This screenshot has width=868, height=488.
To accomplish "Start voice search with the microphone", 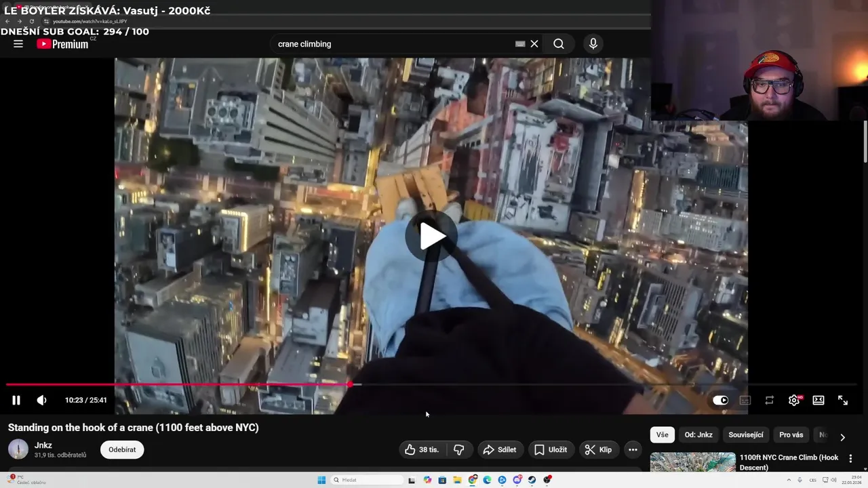I will 593,44.
